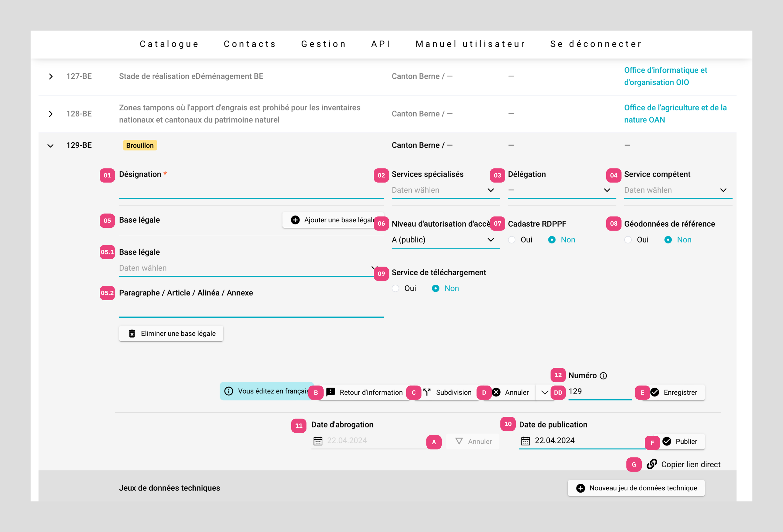This screenshot has height=532, width=783.
Task: Click the Désignation text field
Action: coord(251,190)
